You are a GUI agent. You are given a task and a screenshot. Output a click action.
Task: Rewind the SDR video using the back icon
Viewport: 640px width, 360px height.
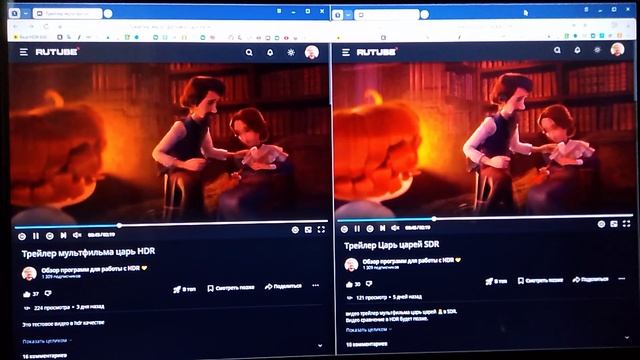(x=344, y=229)
